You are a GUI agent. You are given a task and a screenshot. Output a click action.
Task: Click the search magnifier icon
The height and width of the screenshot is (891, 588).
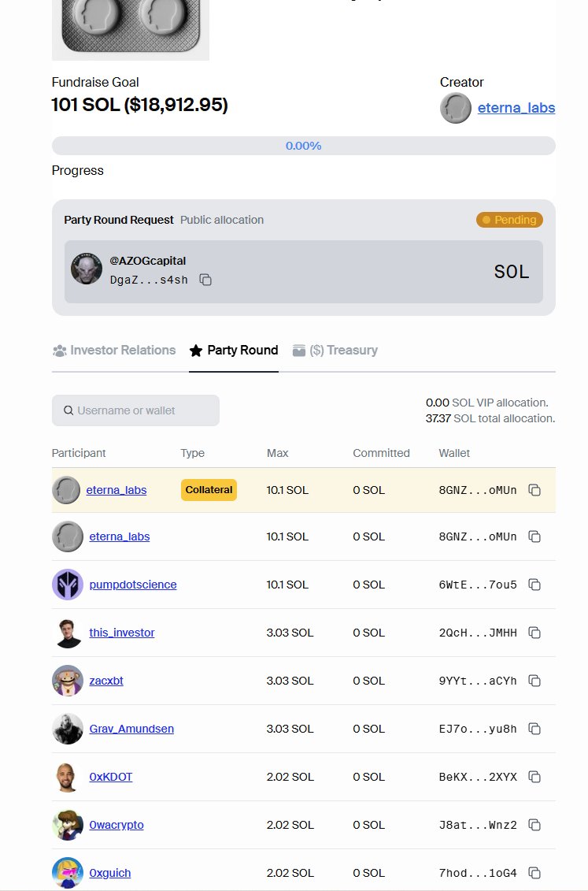(68, 410)
